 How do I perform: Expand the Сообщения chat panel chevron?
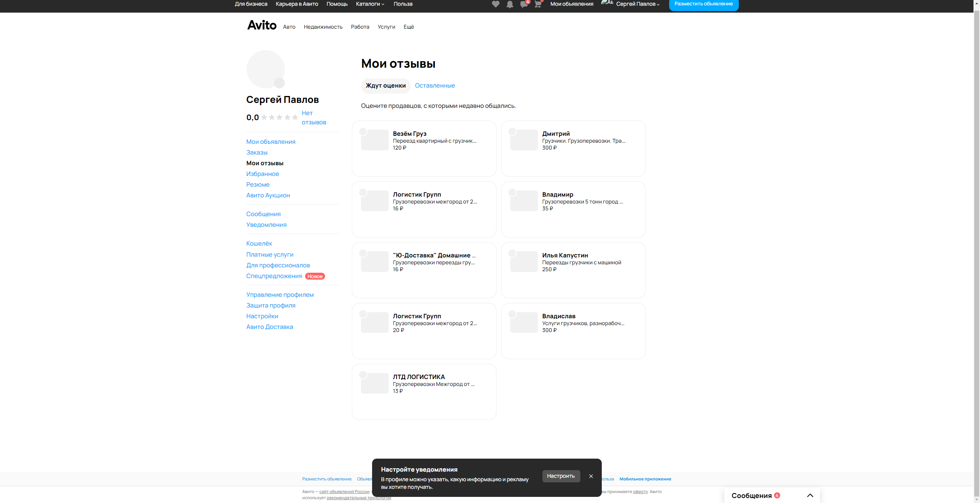[810, 495]
